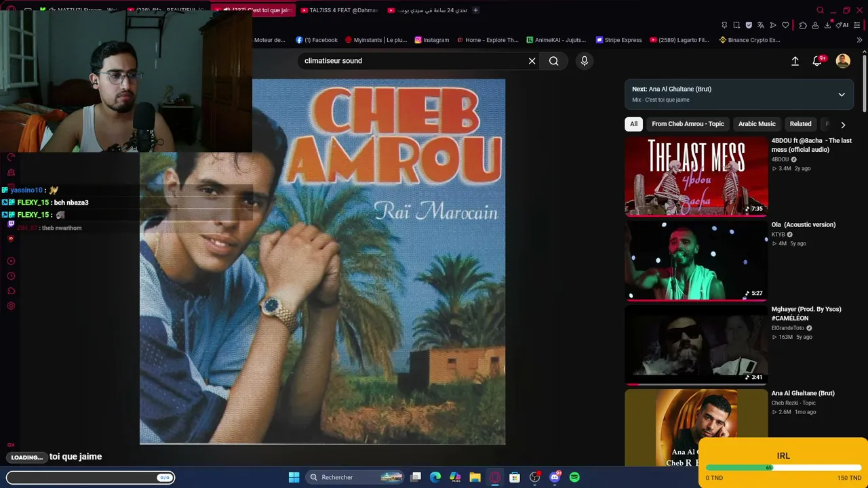Click the browser heart favorites icon

(785, 25)
